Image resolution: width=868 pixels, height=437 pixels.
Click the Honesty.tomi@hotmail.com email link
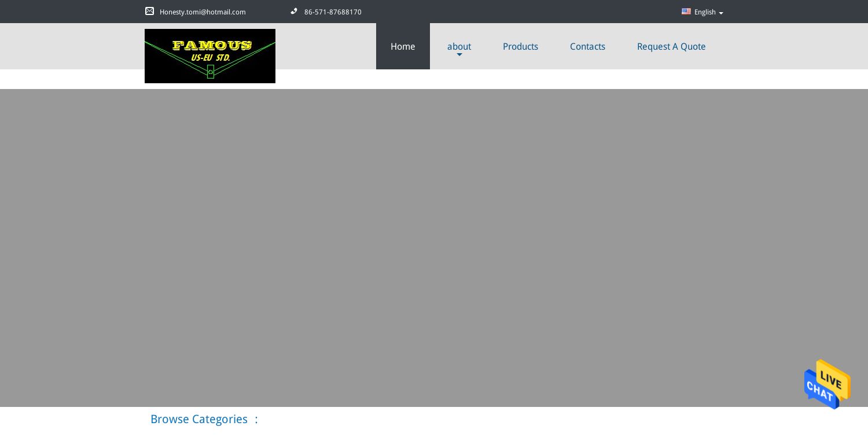[x=203, y=12]
